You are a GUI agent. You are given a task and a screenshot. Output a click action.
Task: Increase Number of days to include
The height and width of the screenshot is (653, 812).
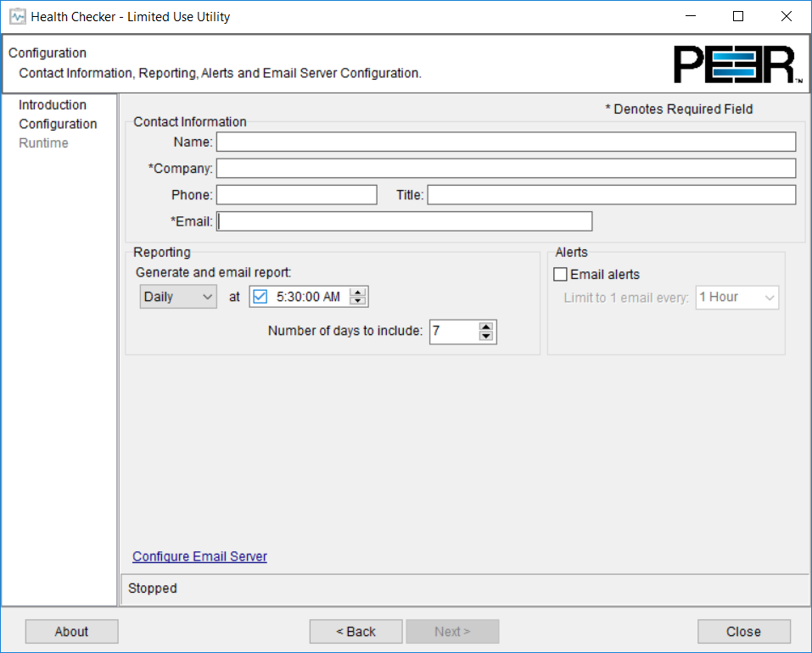click(485, 326)
